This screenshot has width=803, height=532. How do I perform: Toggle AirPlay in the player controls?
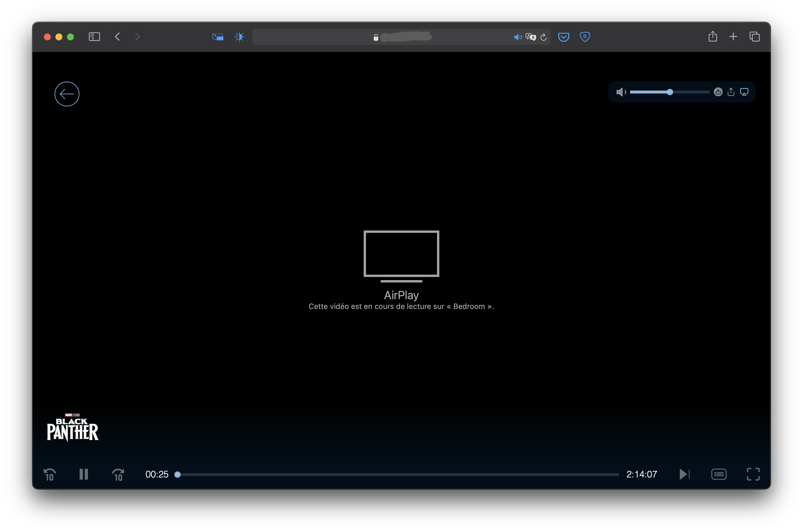[744, 92]
